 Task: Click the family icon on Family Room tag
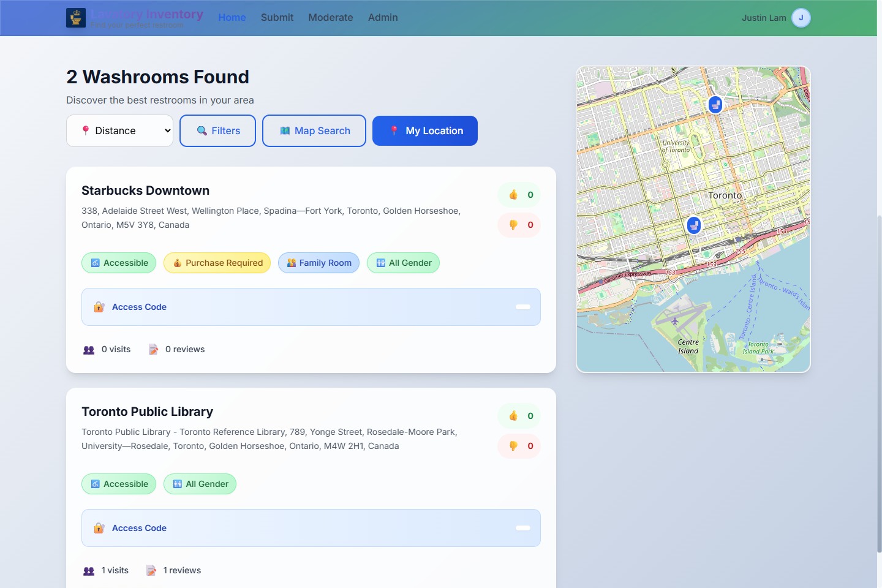click(x=292, y=263)
